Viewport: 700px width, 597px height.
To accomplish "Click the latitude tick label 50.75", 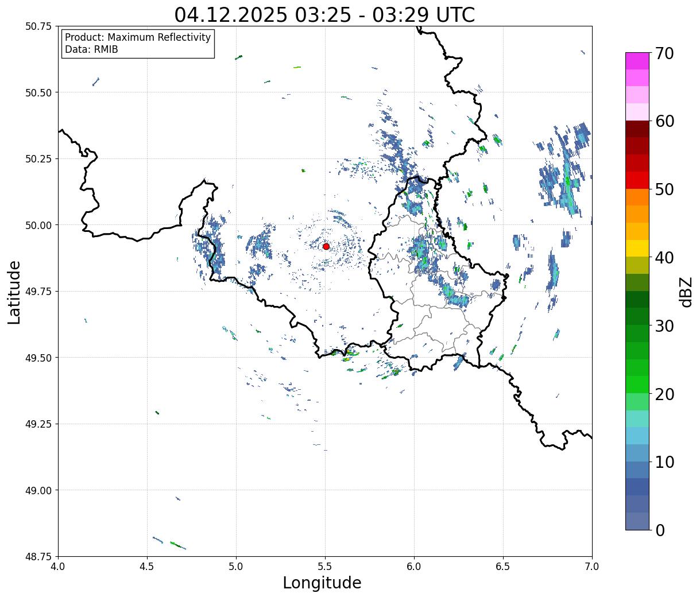I will pos(38,26).
